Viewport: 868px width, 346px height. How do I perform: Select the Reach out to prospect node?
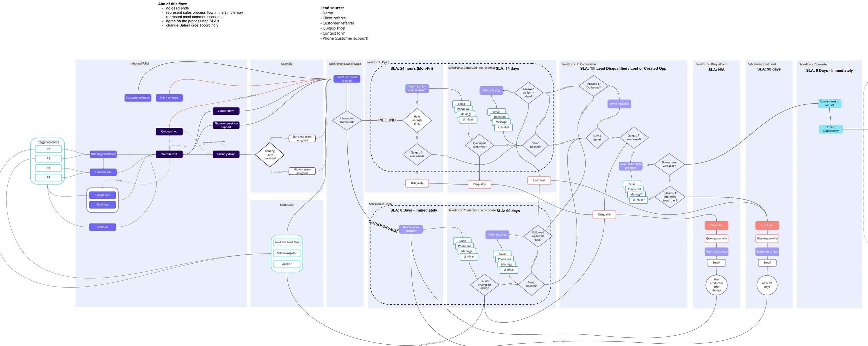click(411, 230)
